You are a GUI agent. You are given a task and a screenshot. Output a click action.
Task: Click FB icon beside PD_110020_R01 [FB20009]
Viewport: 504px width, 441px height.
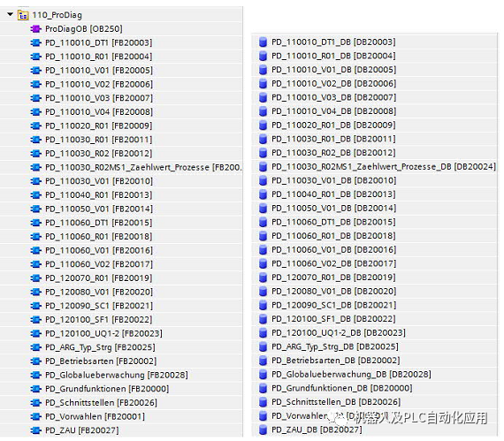35,125
